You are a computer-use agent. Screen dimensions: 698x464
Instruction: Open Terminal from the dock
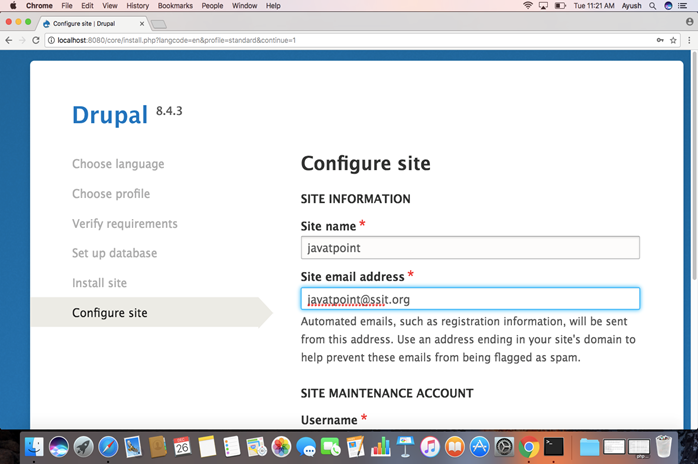click(x=554, y=447)
